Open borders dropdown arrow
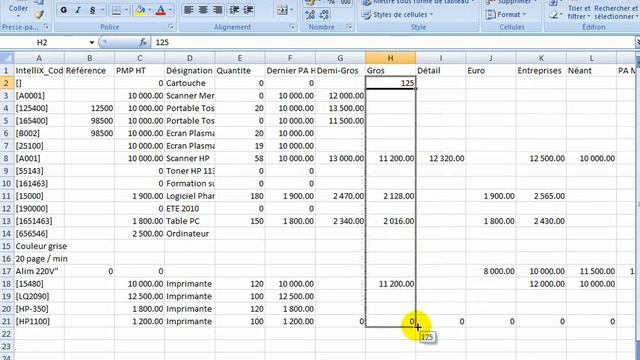The width and height of the screenshot is (640, 360). pyautogui.click(x=126, y=10)
